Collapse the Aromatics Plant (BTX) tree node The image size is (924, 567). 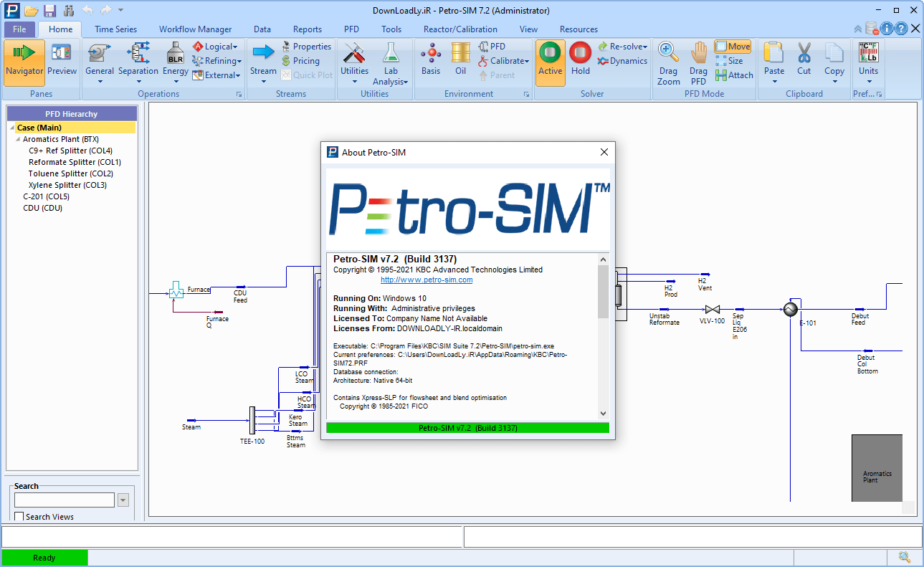point(17,139)
